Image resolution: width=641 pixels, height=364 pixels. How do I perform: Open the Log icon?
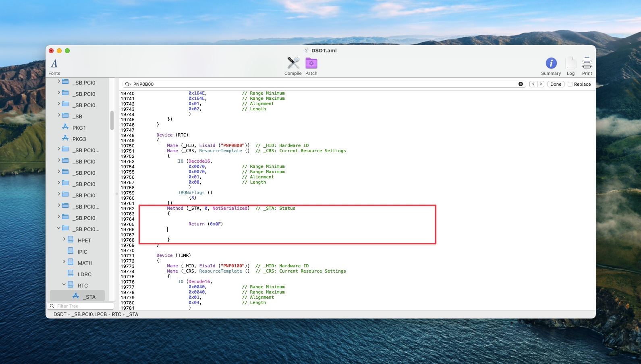tap(570, 63)
